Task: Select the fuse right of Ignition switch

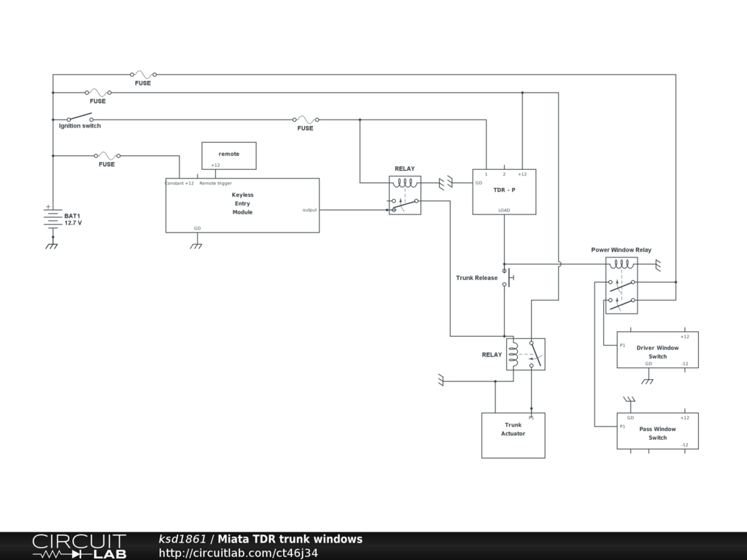Action: point(305,119)
